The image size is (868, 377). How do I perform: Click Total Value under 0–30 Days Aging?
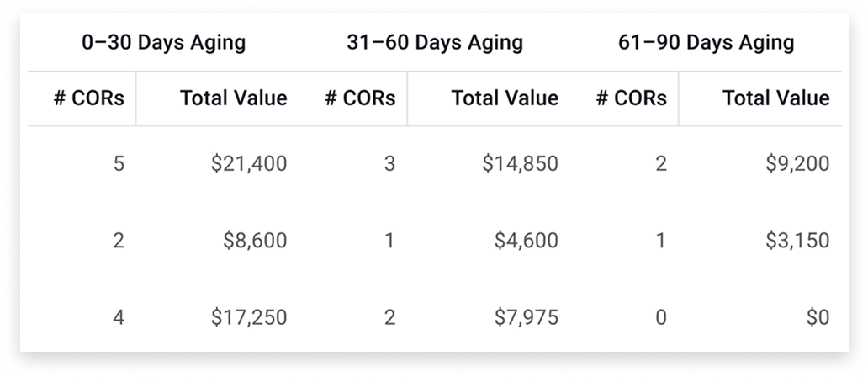point(233,98)
